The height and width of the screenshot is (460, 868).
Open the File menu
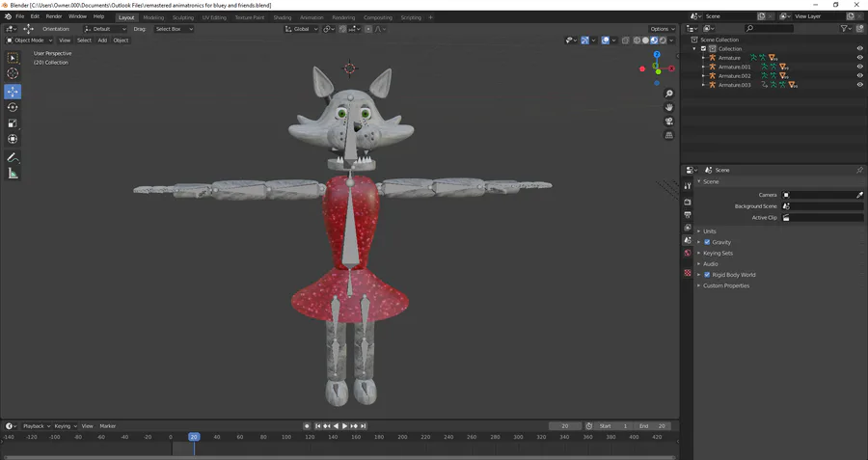[x=20, y=16]
